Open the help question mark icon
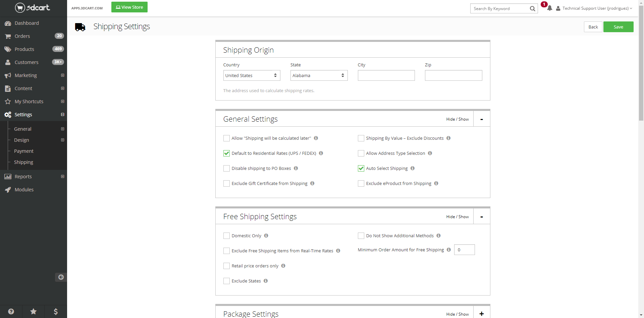 pyautogui.click(x=11, y=312)
